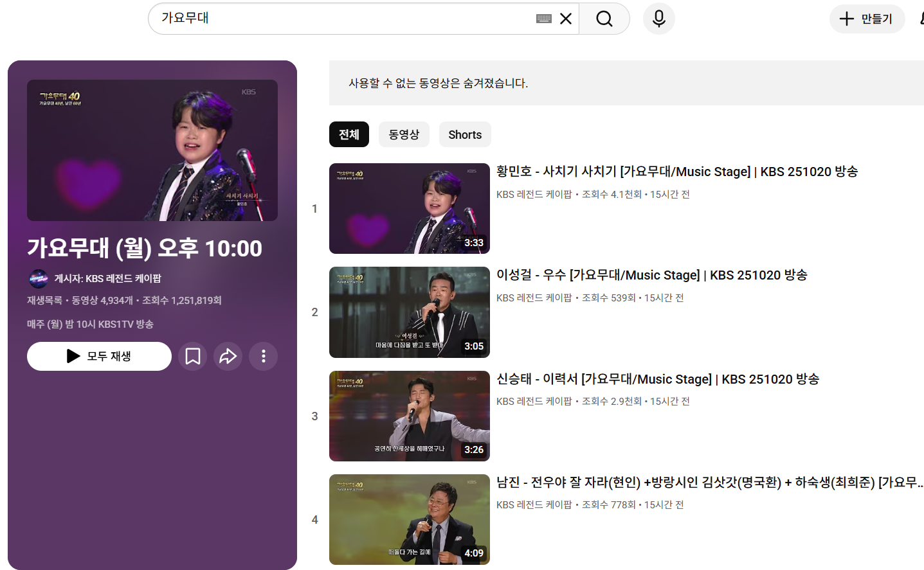The width and height of the screenshot is (924, 570).
Task: Open the on-screen keyboard icon
Action: 544,19
